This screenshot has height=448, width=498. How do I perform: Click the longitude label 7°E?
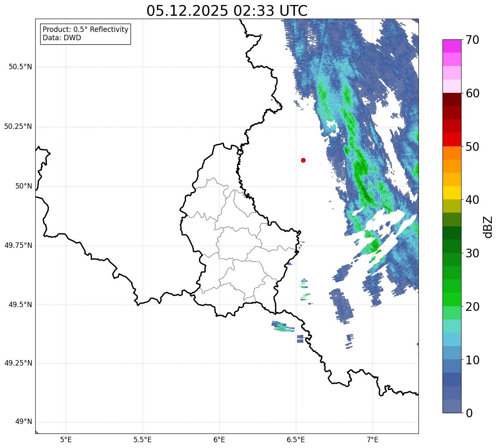click(372, 439)
